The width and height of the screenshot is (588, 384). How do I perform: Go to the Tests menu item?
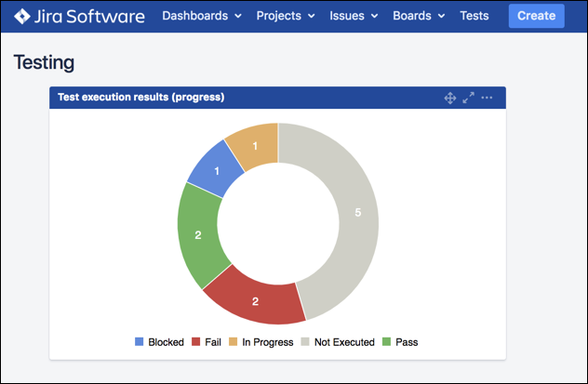pos(474,16)
